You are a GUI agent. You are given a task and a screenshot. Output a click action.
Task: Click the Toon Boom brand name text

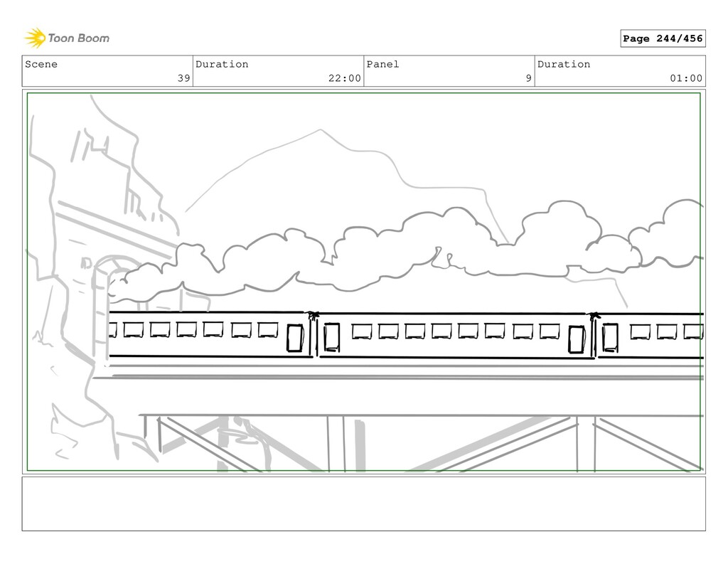[x=78, y=38]
